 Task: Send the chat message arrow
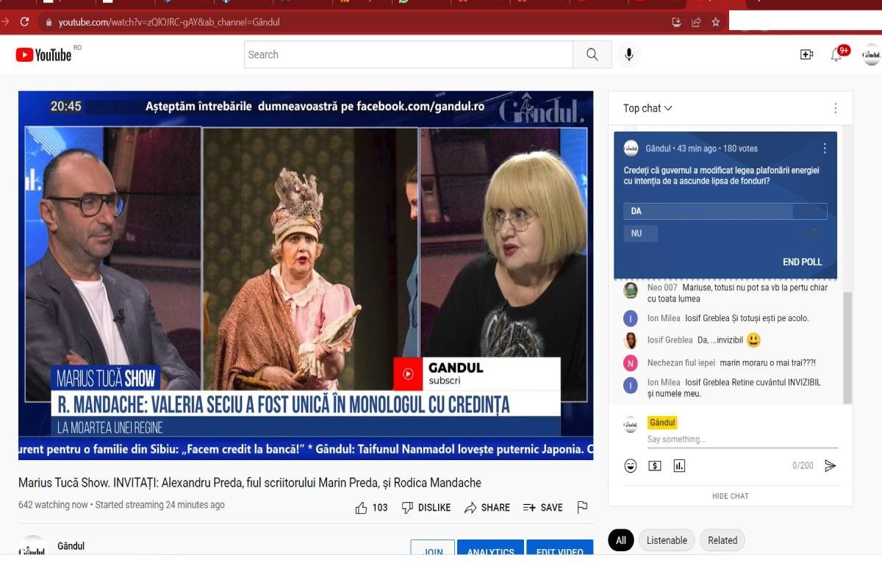point(830,465)
